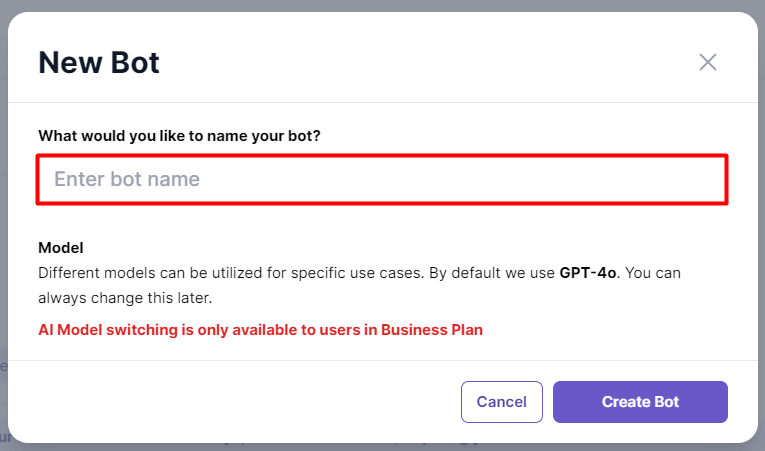Dismiss the dialog using the top-right X
The image size is (765, 451).
pyautogui.click(x=707, y=62)
